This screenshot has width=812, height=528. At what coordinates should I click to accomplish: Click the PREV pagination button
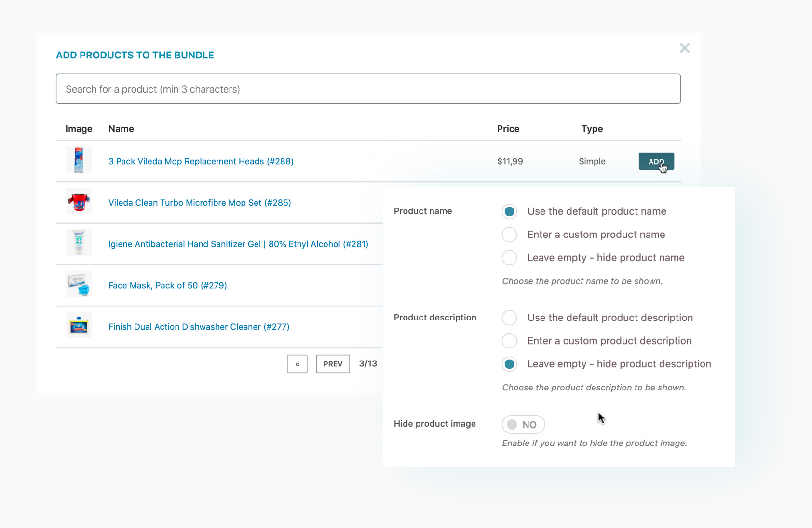click(x=333, y=364)
